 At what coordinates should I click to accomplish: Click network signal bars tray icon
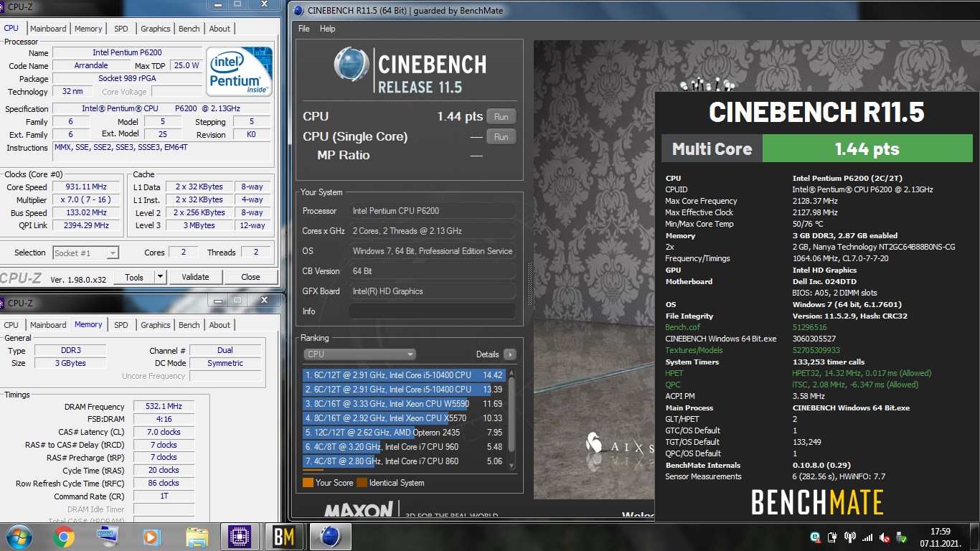[867, 537]
